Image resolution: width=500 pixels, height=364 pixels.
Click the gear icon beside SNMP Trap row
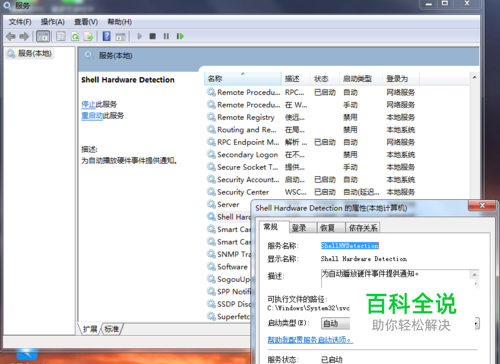(211, 254)
